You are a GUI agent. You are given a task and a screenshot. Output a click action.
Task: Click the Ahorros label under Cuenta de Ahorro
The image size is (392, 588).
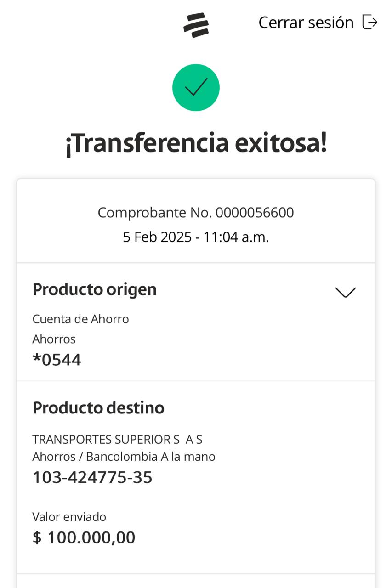[54, 339]
